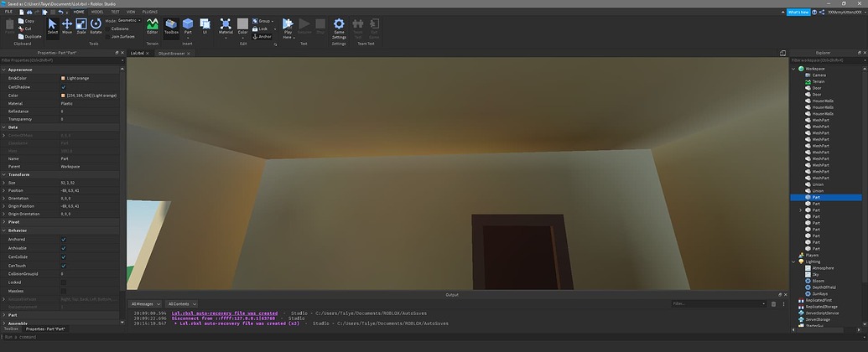Click the Cut icon in Clipboard
This screenshot has width=868, height=352.
(21, 28)
